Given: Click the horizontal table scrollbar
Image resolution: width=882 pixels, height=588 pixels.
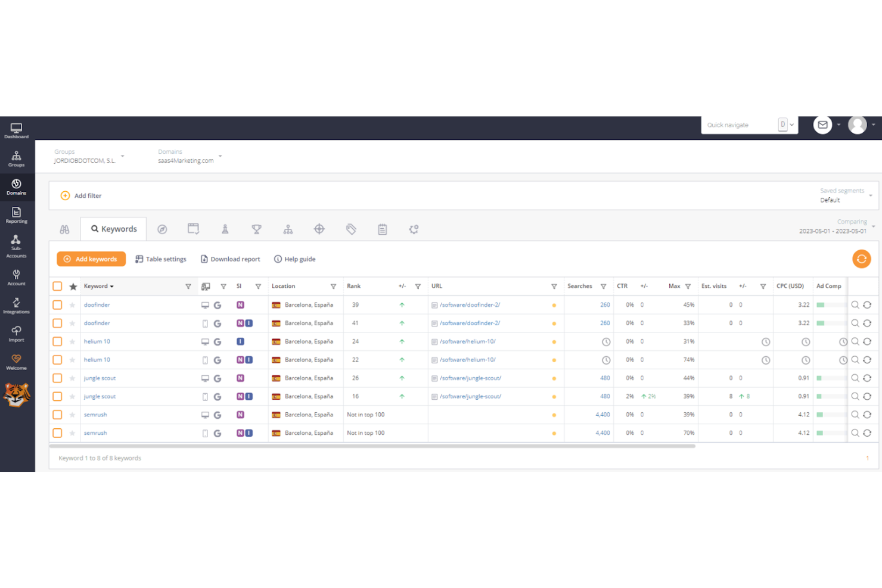Looking at the screenshot, I should [x=372, y=446].
